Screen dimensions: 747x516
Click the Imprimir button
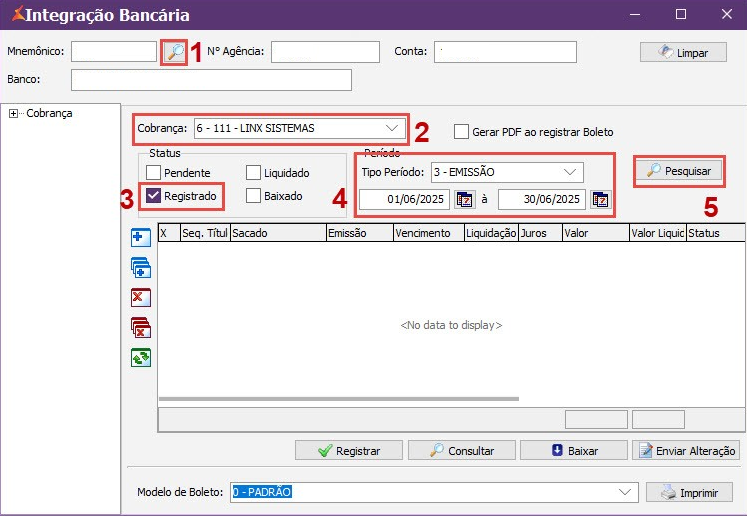tap(689, 492)
